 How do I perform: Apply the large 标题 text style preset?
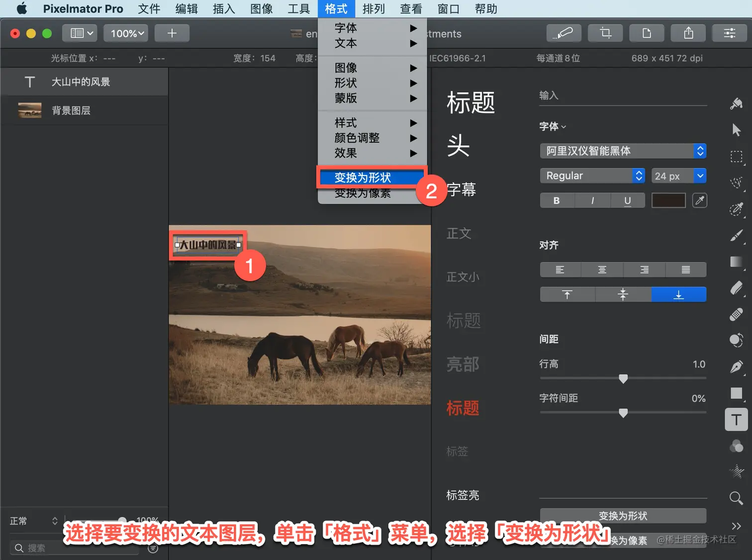[x=470, y=102]
